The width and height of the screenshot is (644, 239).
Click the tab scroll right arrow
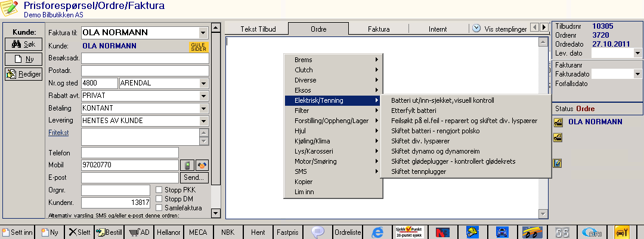(544, 27)
